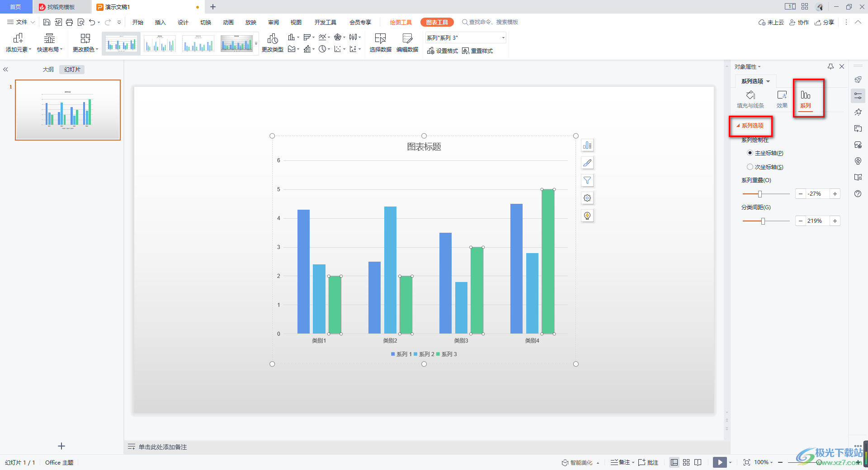Open Animation (动画) ribbon tab

(x=228, y=22)
